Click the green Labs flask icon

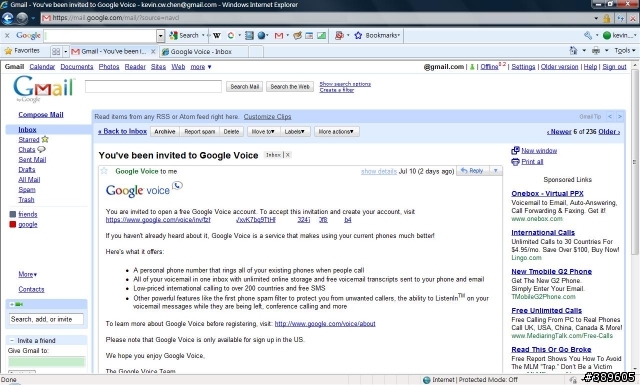pyautogui.click(x=472, y=67)
